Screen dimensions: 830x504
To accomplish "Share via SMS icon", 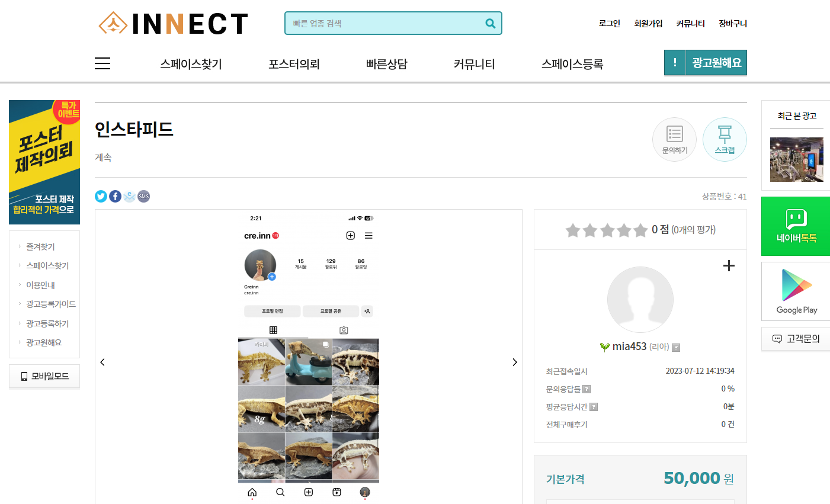I will [x=143, y=196].
